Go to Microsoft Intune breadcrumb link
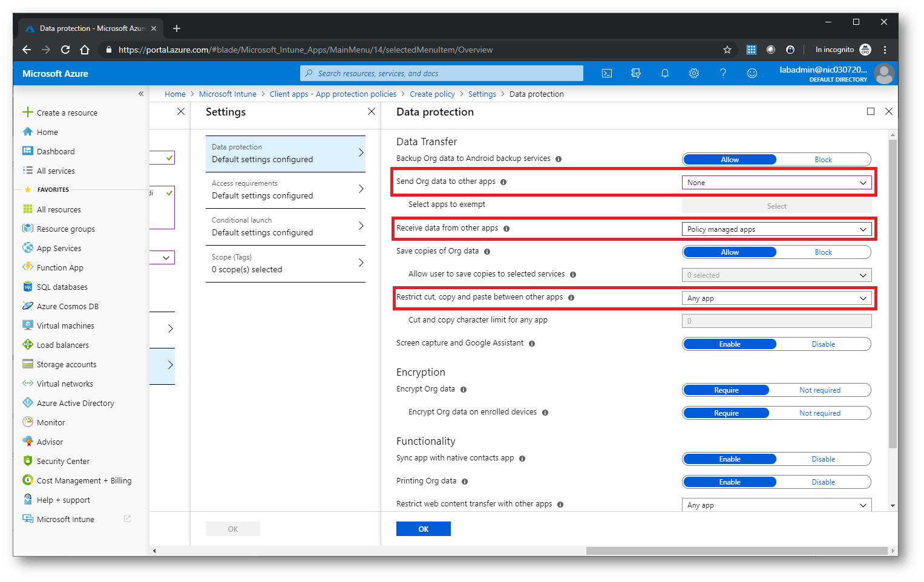 (x=228, y=94)
